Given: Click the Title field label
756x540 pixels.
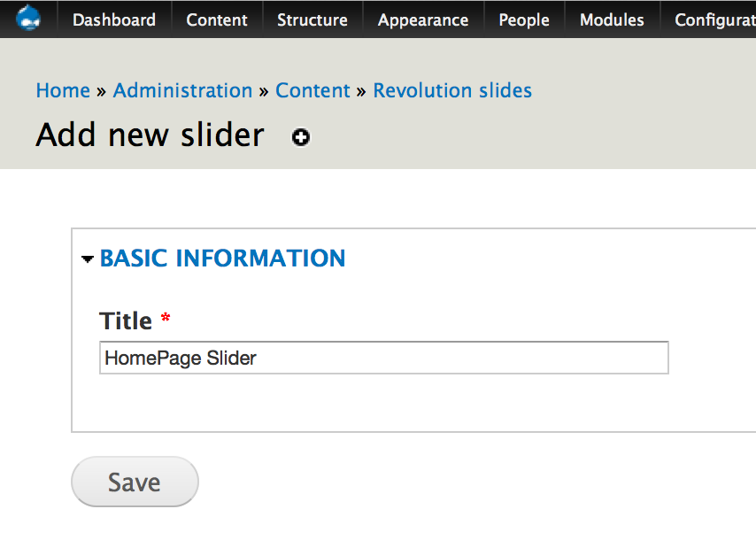Looking at the screenshot, I should point(126,320).
